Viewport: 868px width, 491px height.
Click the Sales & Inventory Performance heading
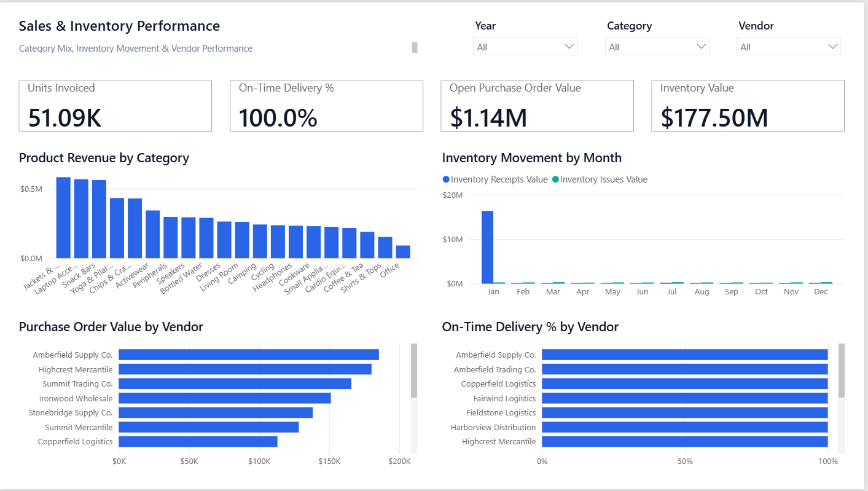coord(119,26)
